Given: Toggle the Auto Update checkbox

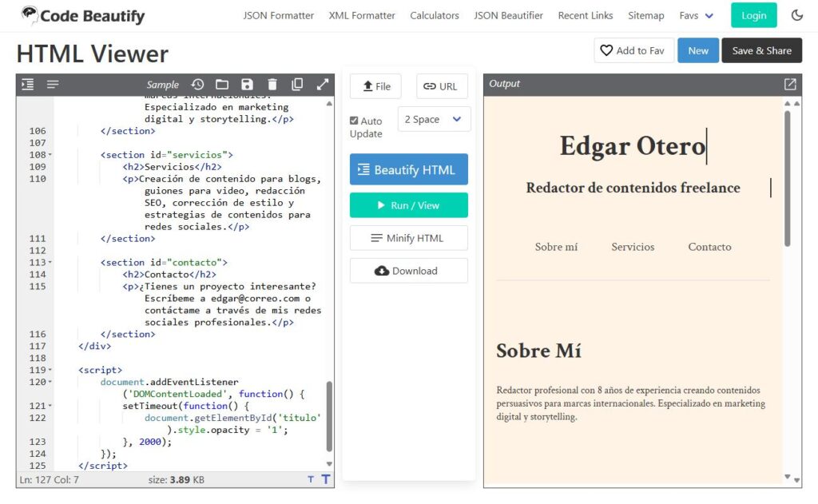Looking at the screenshot, I should pyautogui.click(x=354, y=121).
